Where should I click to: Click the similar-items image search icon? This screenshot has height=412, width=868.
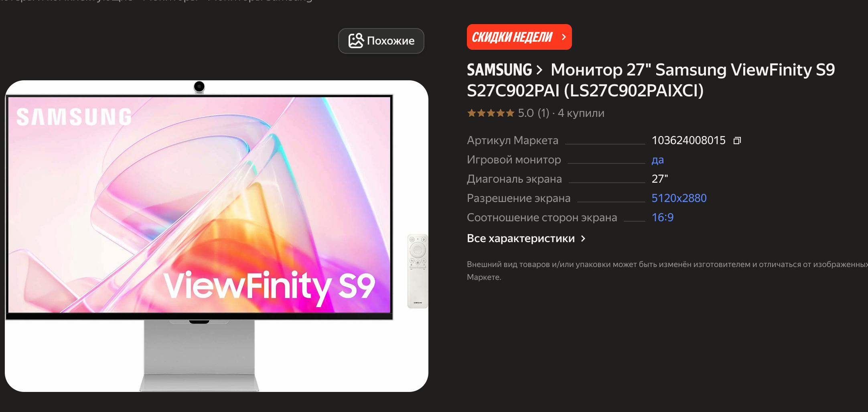[356, 41]
